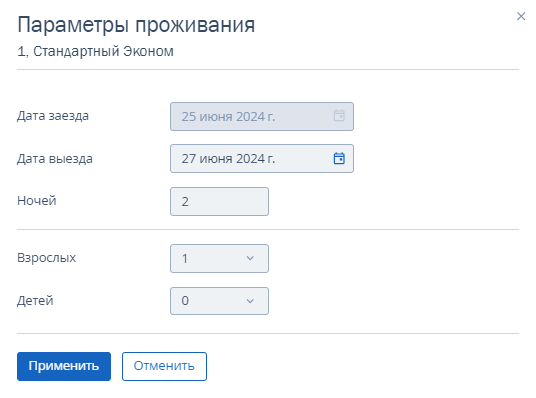Open the Детей dropdown
Image resolution: width=536 pixels, height=398 pixels.
pos(219,301)
